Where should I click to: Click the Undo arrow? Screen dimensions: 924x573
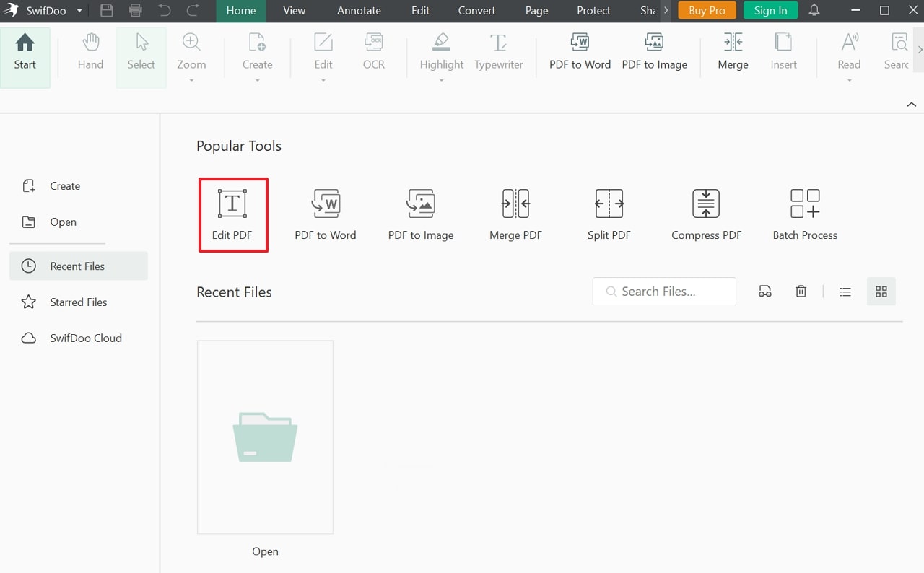click(x=165, y=10)
